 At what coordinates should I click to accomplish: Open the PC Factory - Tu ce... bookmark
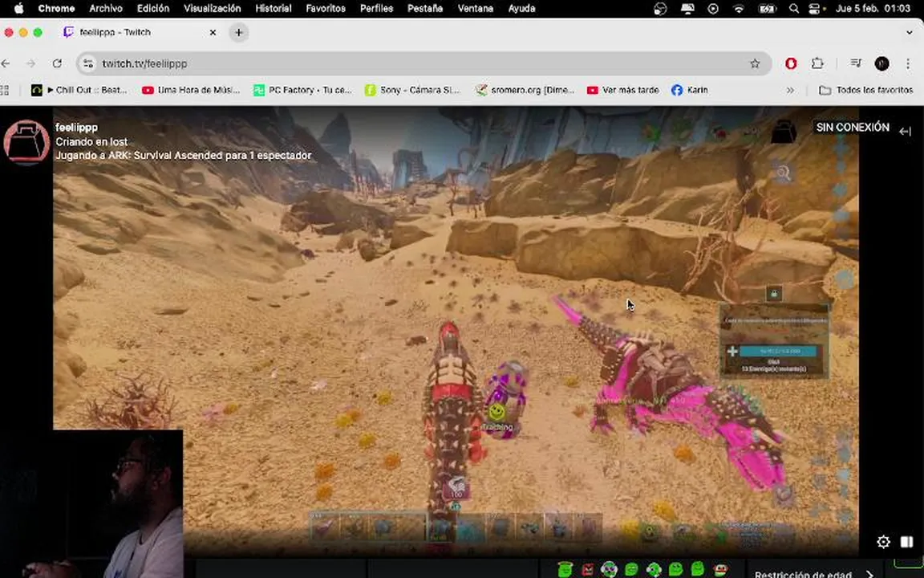tap(302, 90)
